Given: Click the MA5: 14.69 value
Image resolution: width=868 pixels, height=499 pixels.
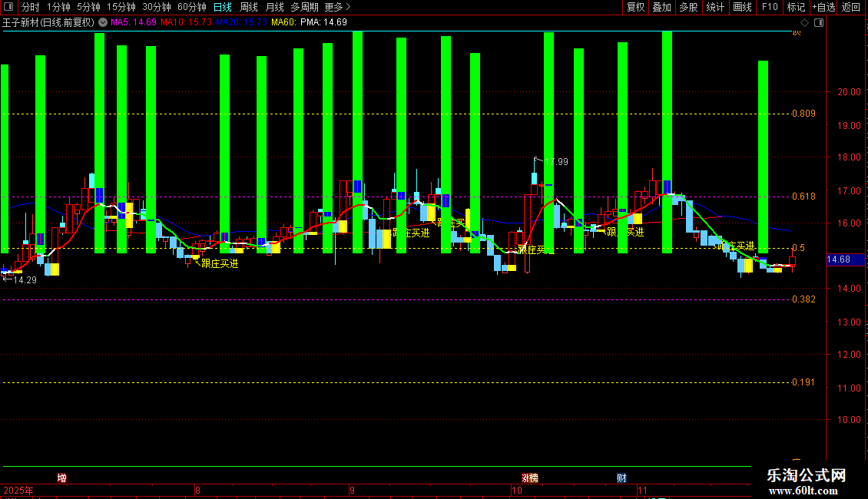Looking at the screenshot, I should [134, 22].
